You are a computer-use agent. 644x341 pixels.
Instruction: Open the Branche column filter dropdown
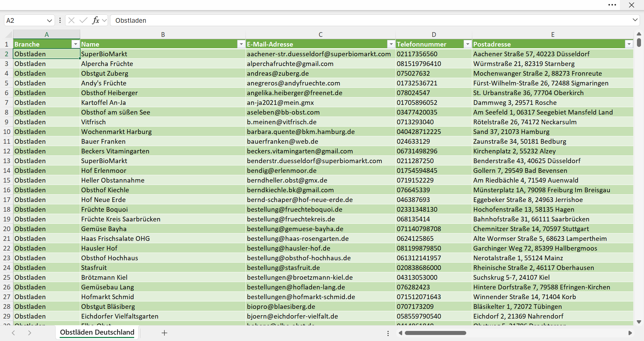coord(75,44)
